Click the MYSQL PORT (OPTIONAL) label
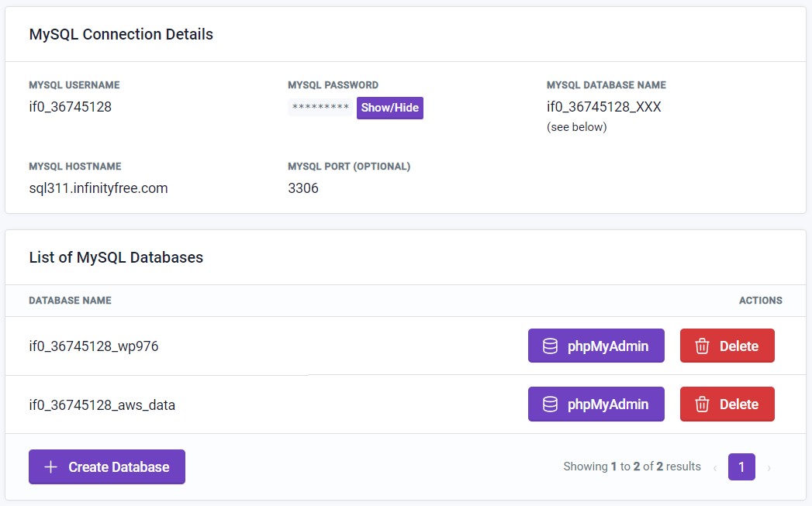812x506 pixels. pyautogui.click(x=349, y=166)
